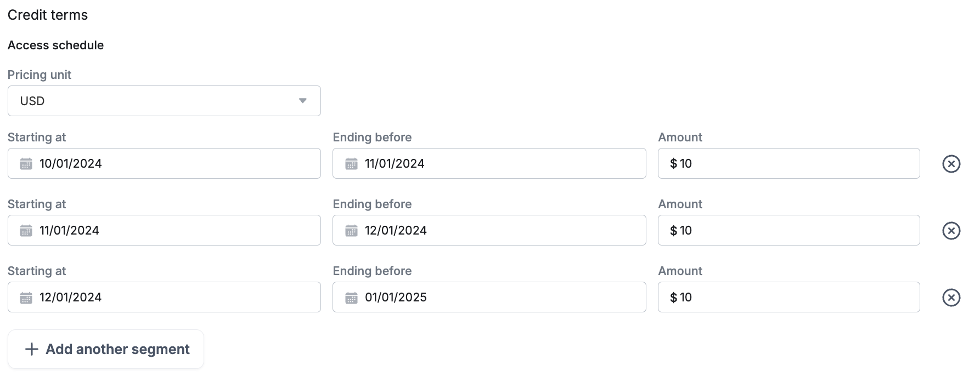Click calendar icon for 12/01/2024 start date
The height and width of the screenshot is (388, 980).
pos(26,298)
